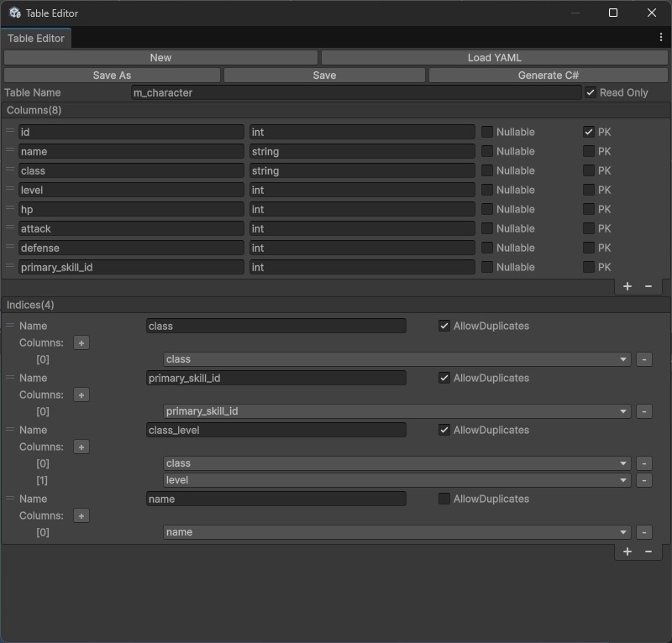The width and height of the screenshot is (672, 643).
Task: Click the New button
Action: tap(160, 58)
